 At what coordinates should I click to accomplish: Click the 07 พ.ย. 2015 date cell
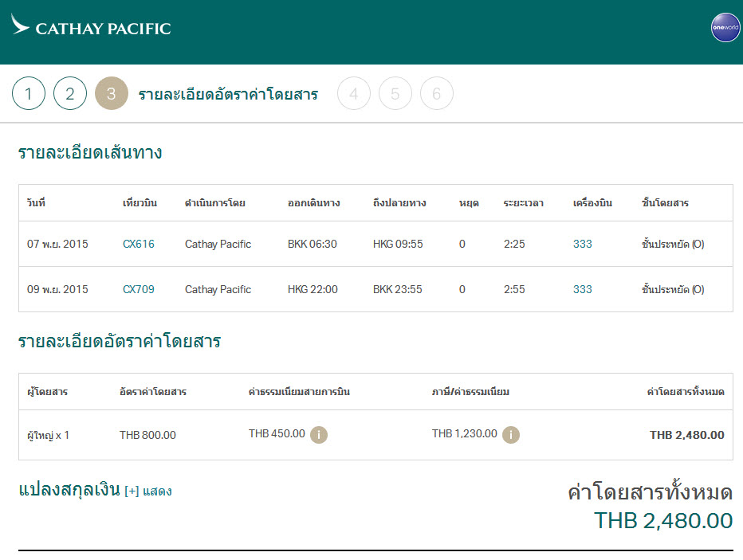click(57, 244)
